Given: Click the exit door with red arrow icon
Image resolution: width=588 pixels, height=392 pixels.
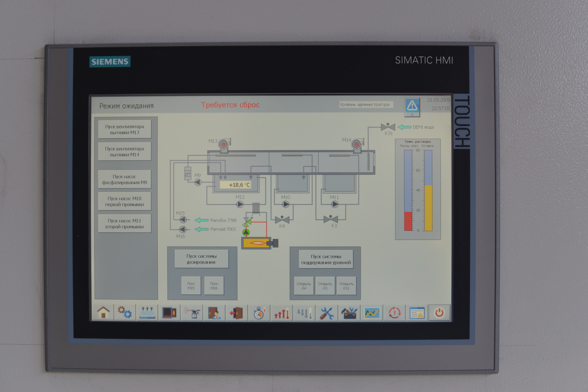Looking at the screenshot, I should (237, 313).
